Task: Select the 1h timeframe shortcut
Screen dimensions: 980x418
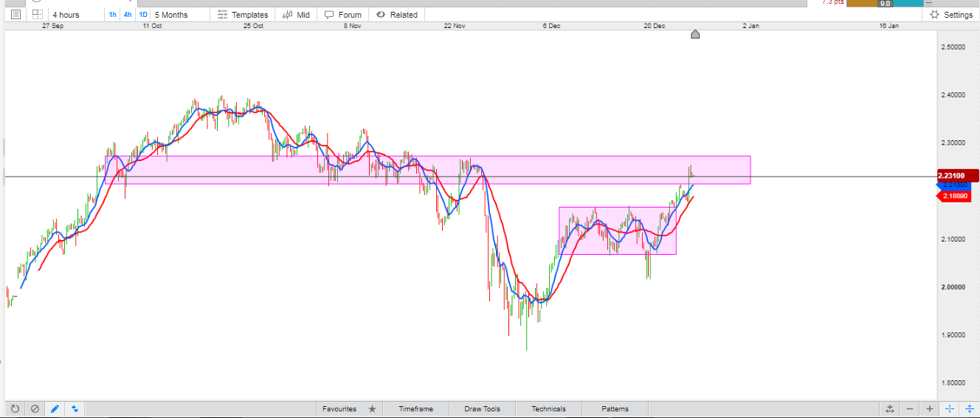Action: 112,15
